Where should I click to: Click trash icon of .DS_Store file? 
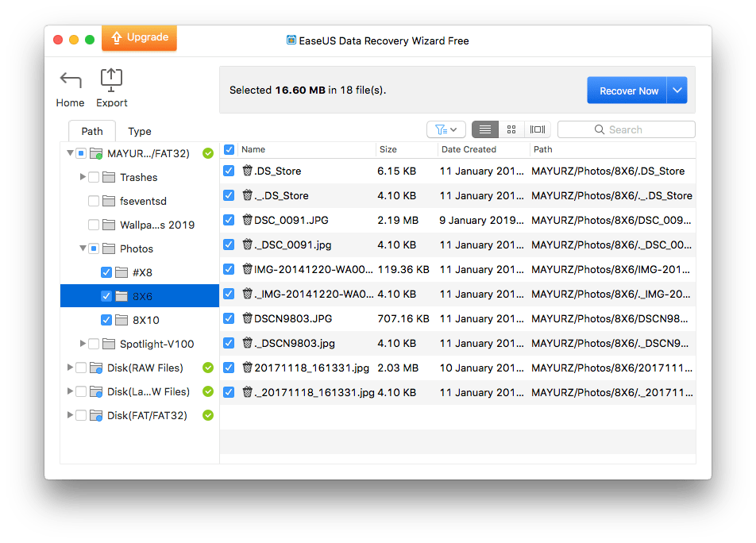[247, 170]
